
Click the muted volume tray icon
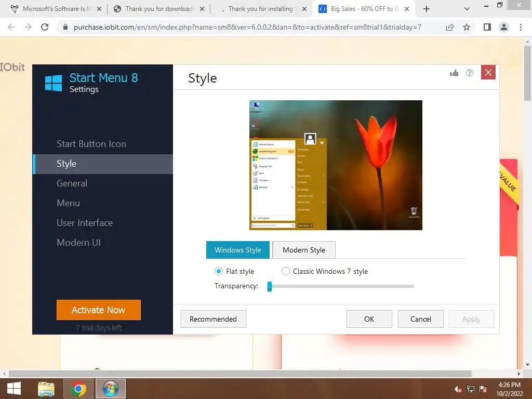[x=458, y=389]
